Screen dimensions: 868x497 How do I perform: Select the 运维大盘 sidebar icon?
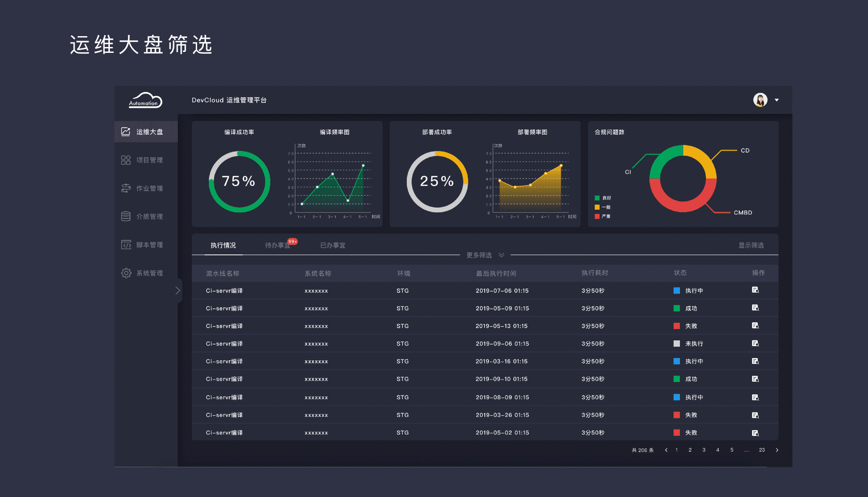[126, 131]
